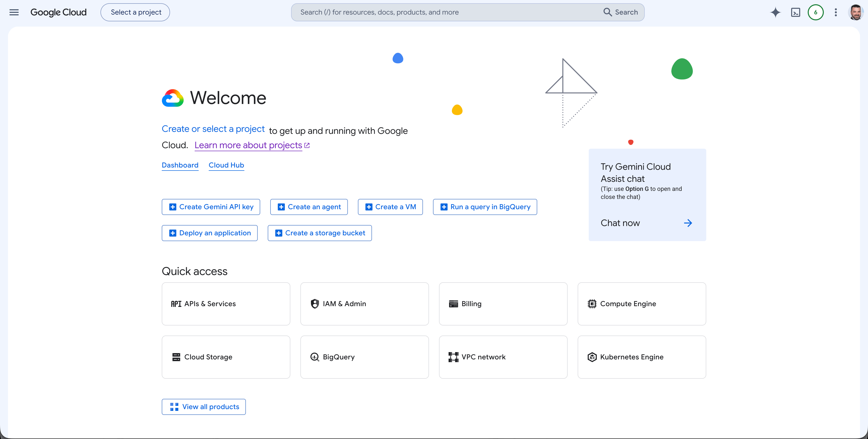This screenshot has height=439, width=868.
Task: Click the Kubernetes Engine hexagon icon
Action: pyautogui.click(x=592, y=357)
